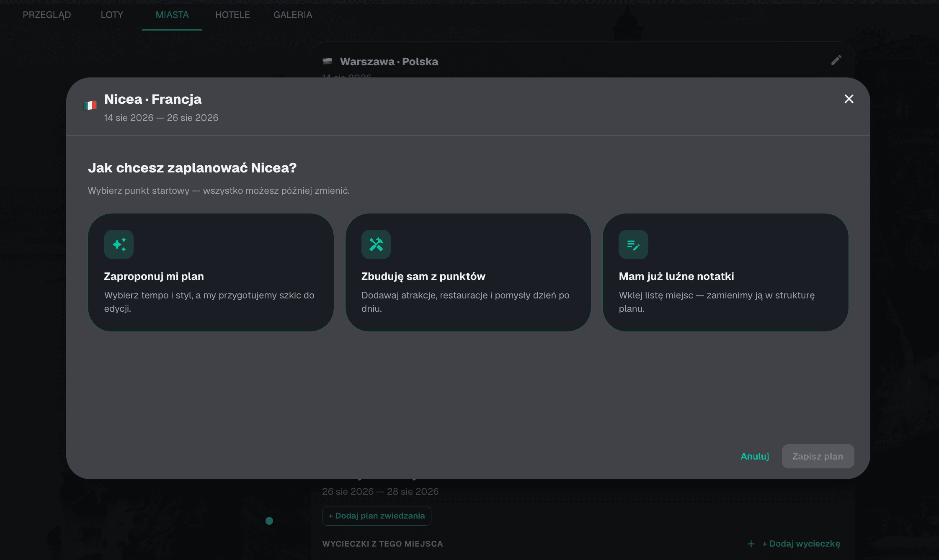Image resolution: width=939 pixels, height=560 pixels.
Task: Click '+ Dodaj plan zwiedzania' button
Action: pos(377,516)
